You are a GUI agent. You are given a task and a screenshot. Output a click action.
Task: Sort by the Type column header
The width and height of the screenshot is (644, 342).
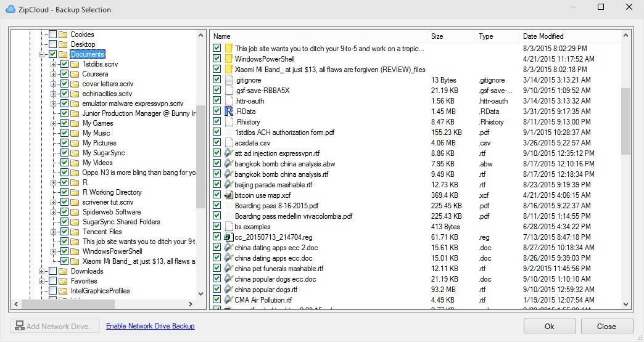[x=497, y=36]
